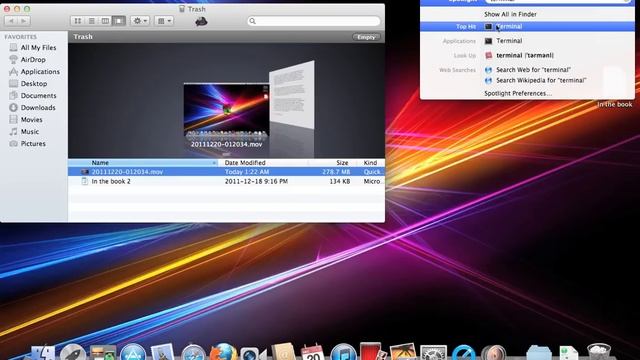Open Photo Booth from the Dock

pyautogui.click(x=372, y=352)
